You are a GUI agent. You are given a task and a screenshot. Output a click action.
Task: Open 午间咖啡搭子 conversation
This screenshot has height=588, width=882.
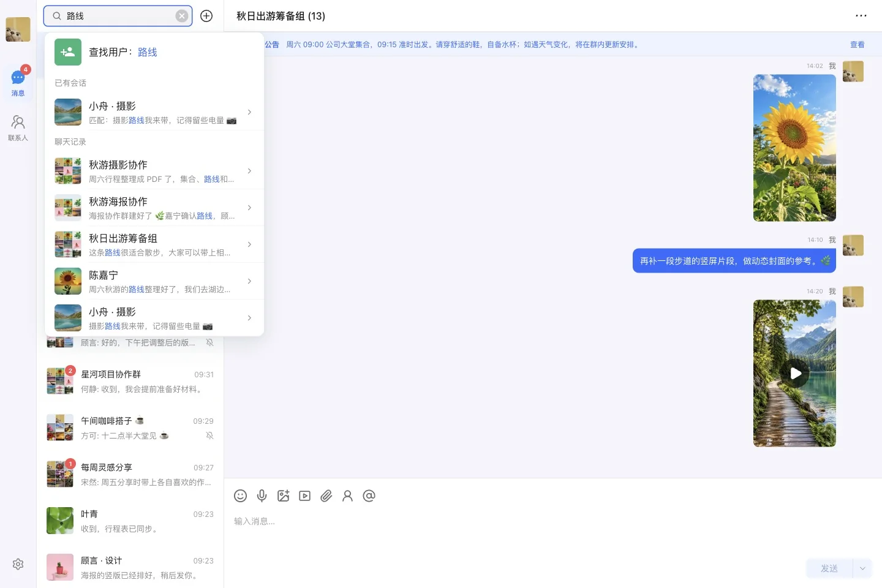click(x=130, y=428)
